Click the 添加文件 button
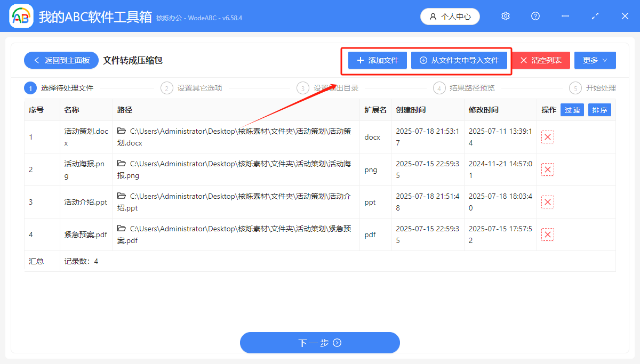Screen dimensions: 640x364 click(377, 60)
